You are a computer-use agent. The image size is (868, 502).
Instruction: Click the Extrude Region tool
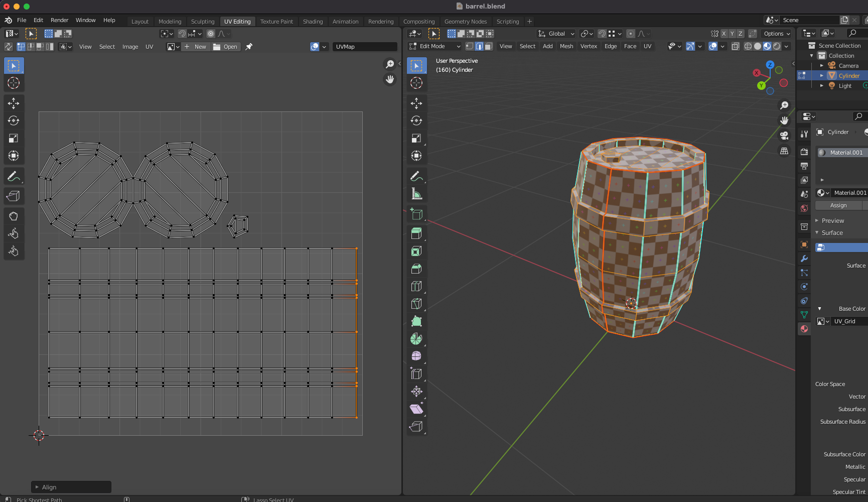pos(416,233)
